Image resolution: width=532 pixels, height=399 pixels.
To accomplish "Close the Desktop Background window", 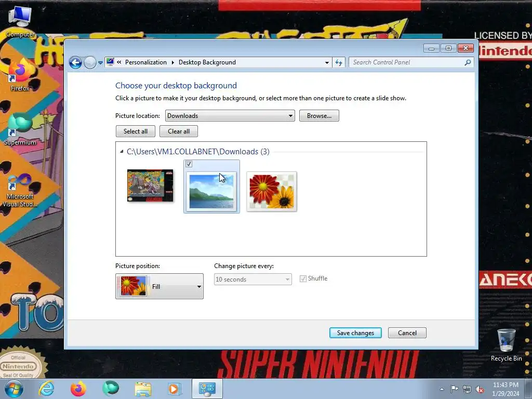I will pos(465,48).
